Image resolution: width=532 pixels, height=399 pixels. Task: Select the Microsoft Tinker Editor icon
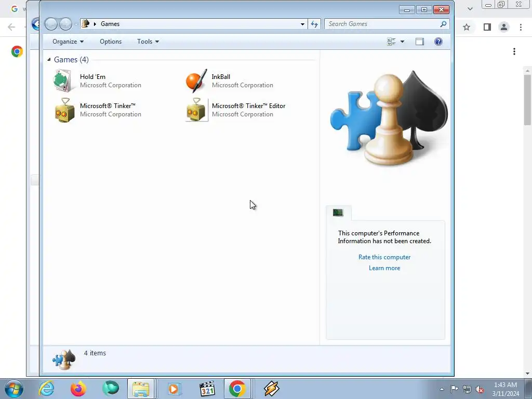[x=196, y=110]
